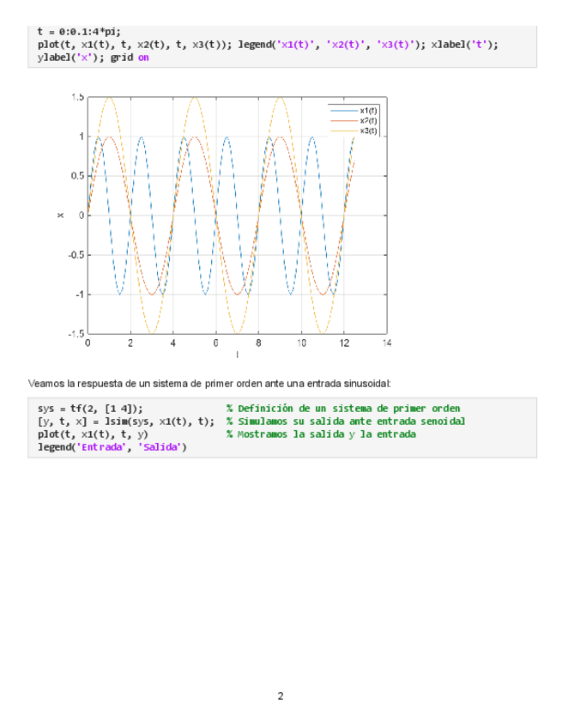Click the y-axis tick label 1.5
The image size is (562, 728).
(x=77, y=97)
